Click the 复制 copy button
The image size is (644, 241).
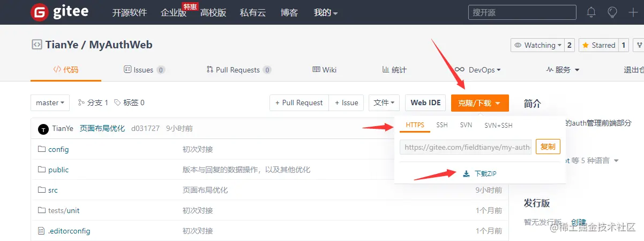(548, 147)
